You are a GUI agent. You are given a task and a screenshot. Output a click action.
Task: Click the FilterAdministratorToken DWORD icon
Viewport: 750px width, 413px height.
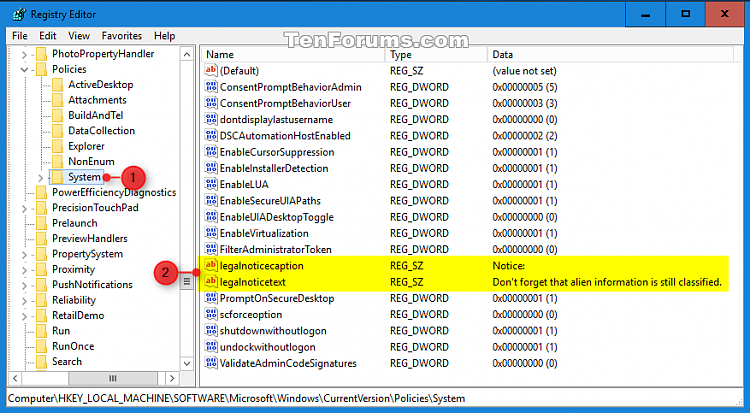211,249
